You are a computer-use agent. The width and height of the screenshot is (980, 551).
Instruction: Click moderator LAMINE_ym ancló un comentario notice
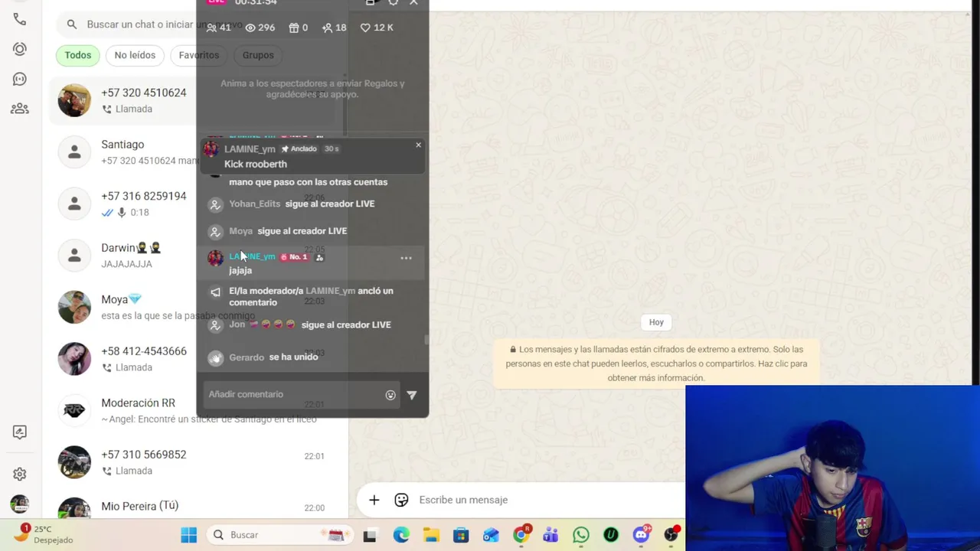tap(311, 297)
